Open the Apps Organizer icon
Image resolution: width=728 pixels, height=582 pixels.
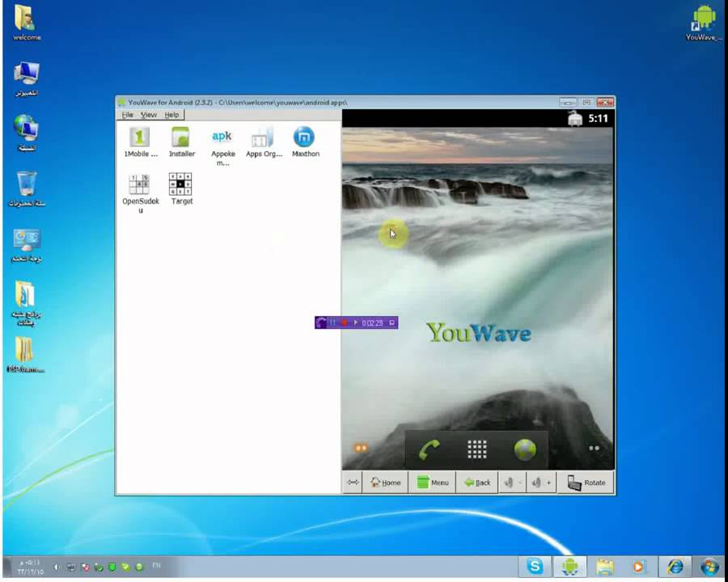[x=264, y=142]
